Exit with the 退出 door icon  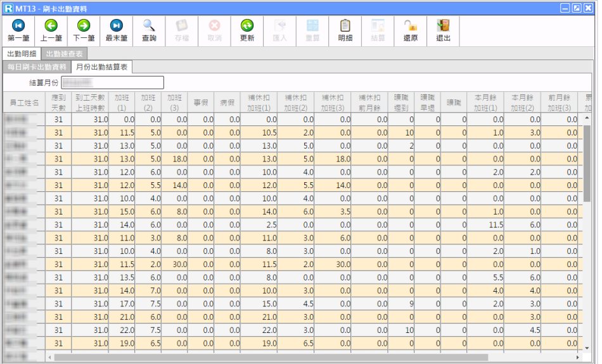click(443, 30)
